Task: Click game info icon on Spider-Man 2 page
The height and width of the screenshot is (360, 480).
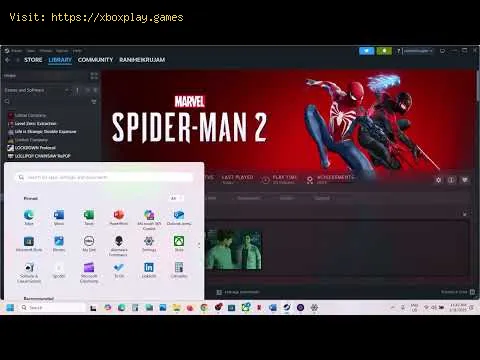Action: pos(451,180)
